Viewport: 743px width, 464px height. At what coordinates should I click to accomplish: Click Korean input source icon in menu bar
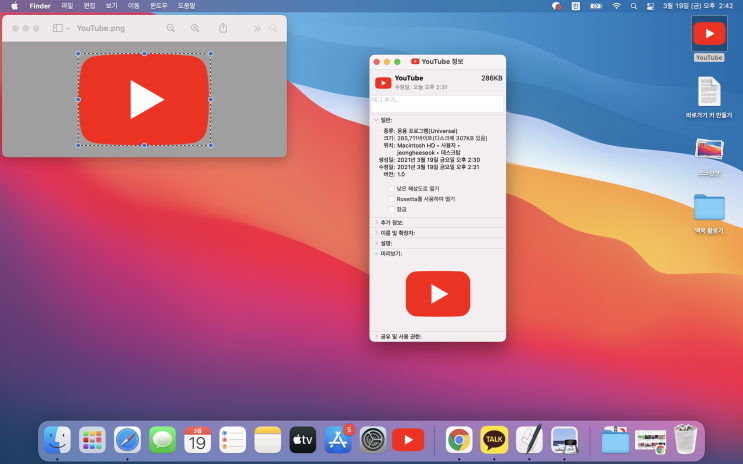[x=575, y=6]
